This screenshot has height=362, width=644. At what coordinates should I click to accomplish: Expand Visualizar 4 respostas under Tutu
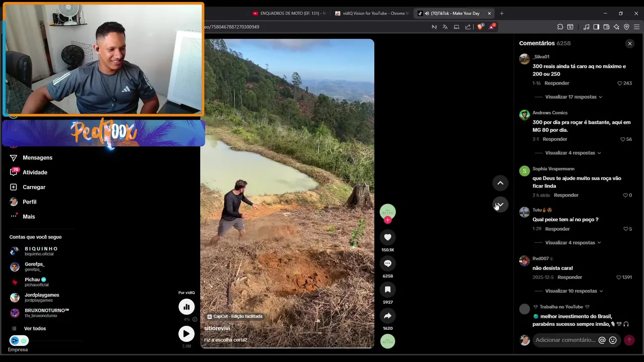point(573,243)
